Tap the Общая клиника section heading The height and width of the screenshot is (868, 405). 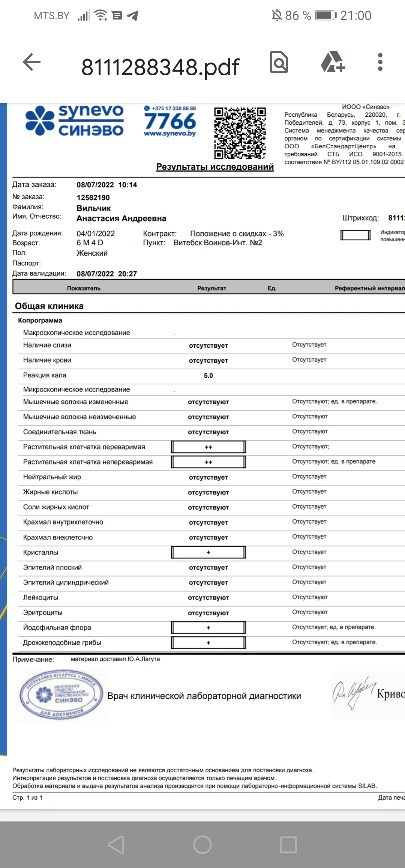49,306
